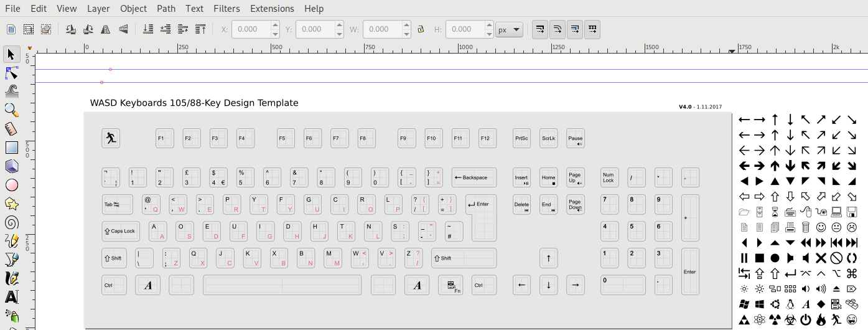Activate the Tweak objects tool
The image size is (868, 330).
click(11, 92)
